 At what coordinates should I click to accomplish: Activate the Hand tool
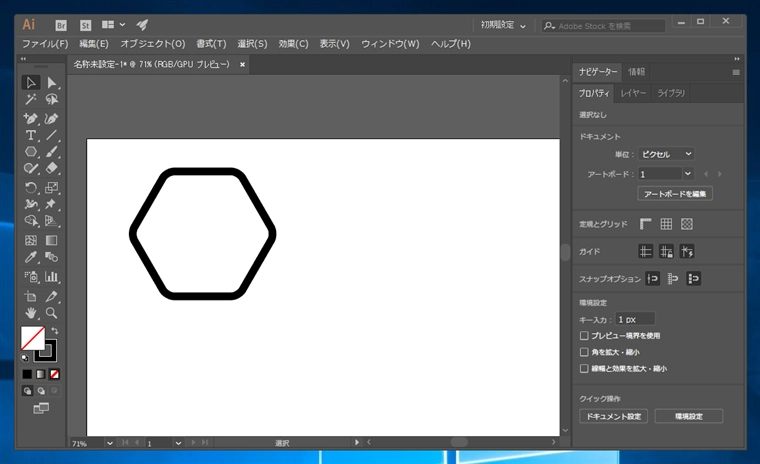(x=31, y=313)
